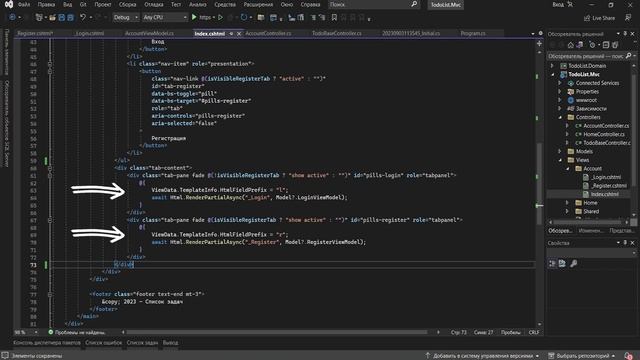Click the Solution Explorer search magnifier icon
Image resolution: width=640 pixels, height=360 pixels.
[629, 56]
